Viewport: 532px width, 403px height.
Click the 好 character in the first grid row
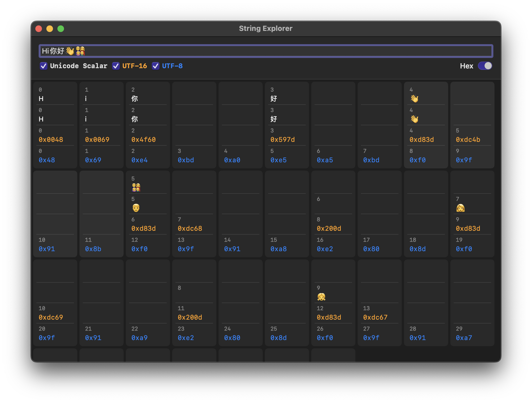274,99
